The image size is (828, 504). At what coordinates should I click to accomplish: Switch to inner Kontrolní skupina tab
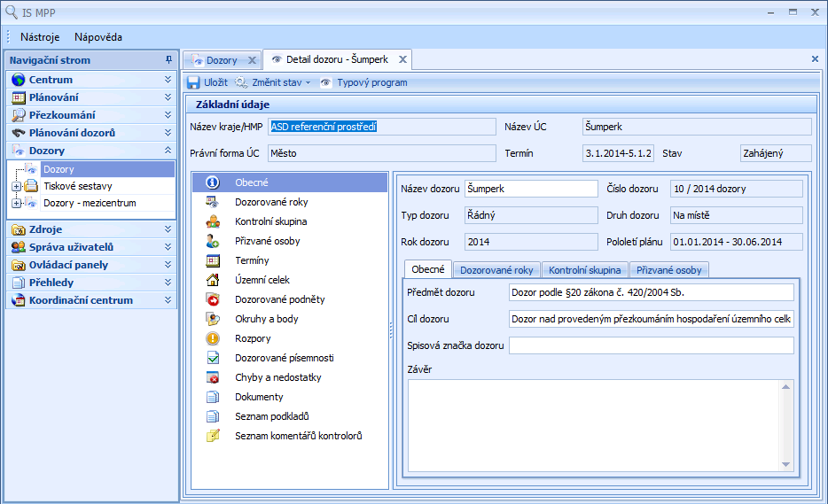click(x=584, y=270)
